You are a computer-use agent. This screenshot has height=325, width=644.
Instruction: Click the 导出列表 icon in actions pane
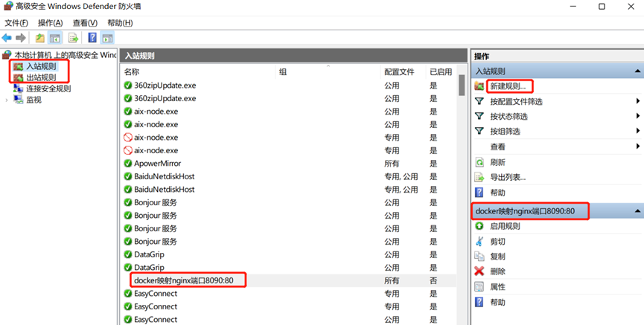point(479,177)
